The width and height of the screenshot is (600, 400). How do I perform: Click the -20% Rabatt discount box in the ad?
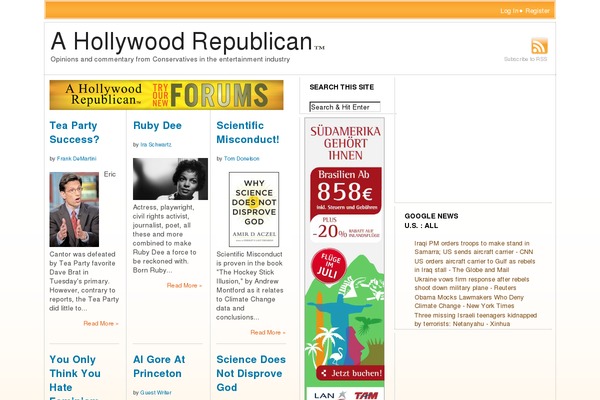(x=345, y=229)
